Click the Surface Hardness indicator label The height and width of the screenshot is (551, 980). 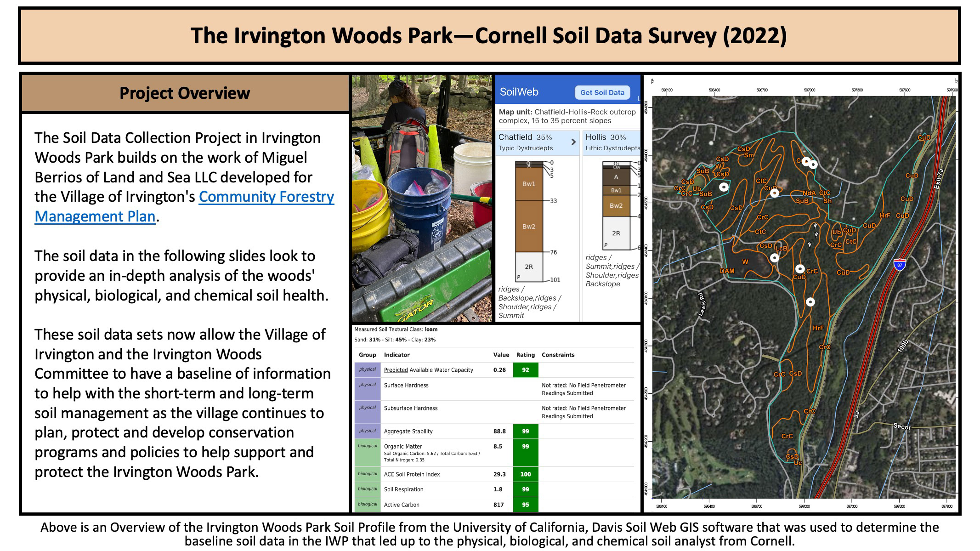406,385
